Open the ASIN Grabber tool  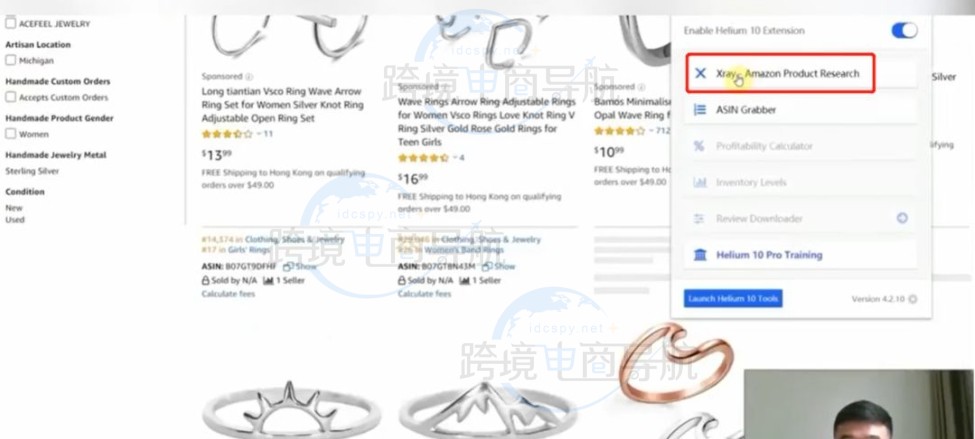800,109
